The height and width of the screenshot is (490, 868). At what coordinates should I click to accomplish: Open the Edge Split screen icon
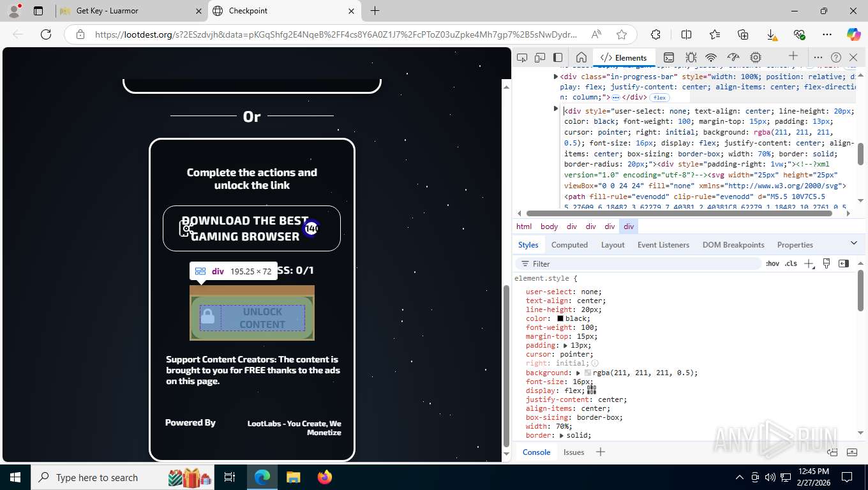click(x=686, y=34)
